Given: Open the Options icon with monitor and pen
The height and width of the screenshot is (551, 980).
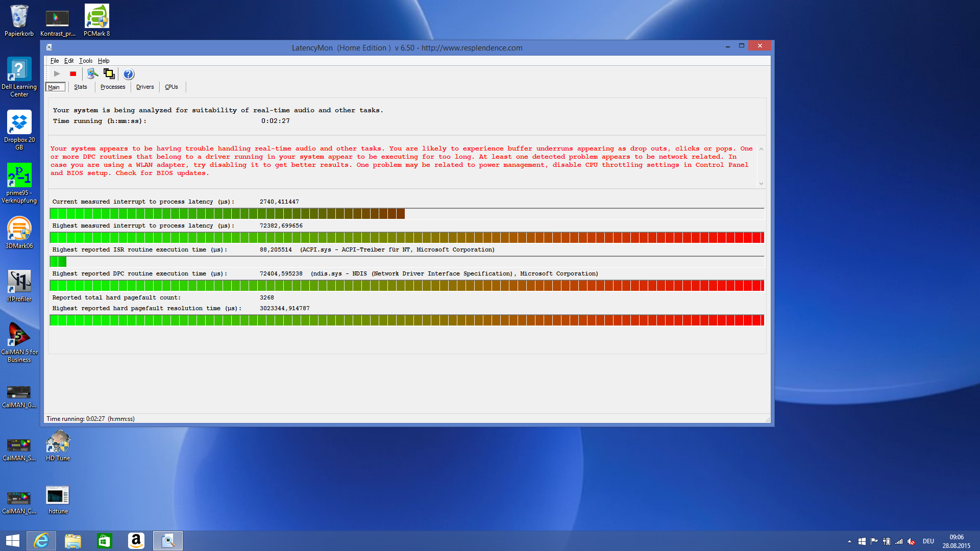Looking at the screenshot, I should [92, 74].
